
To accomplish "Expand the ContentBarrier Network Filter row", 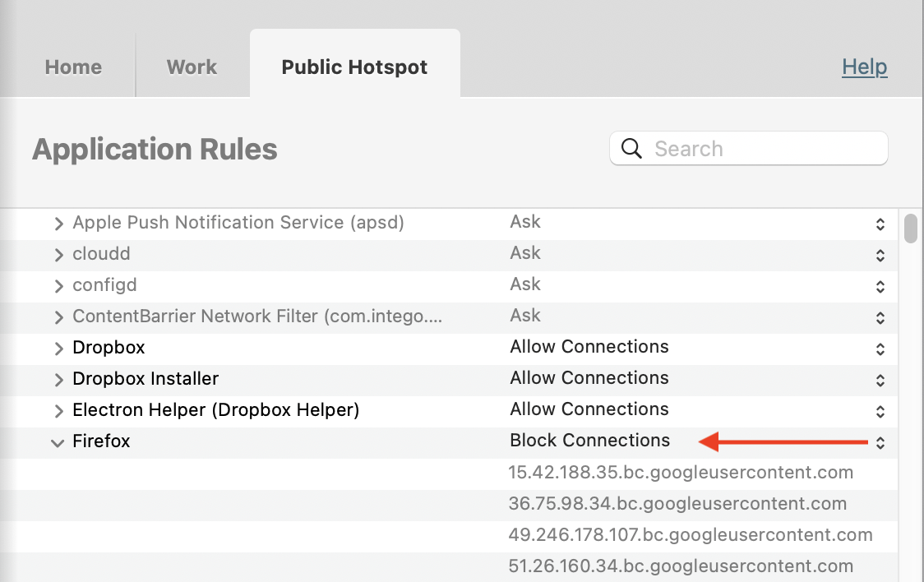I will click(x=58, y=317).
